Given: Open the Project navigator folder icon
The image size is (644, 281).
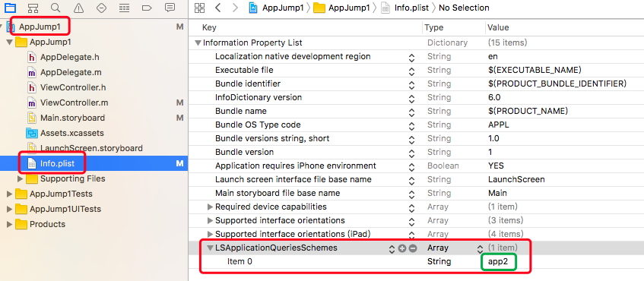Looking at the screenshot, I should (9, 8).
